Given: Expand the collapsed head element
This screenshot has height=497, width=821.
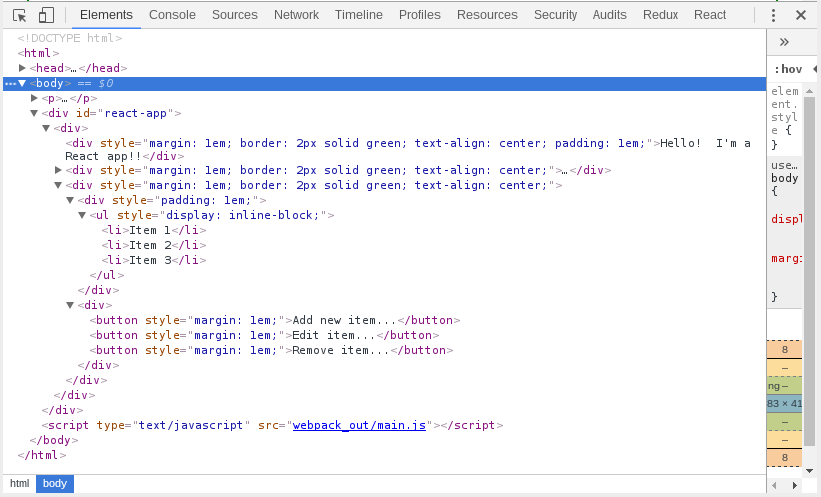Looking at the screenshot, I should click(22, 68).
